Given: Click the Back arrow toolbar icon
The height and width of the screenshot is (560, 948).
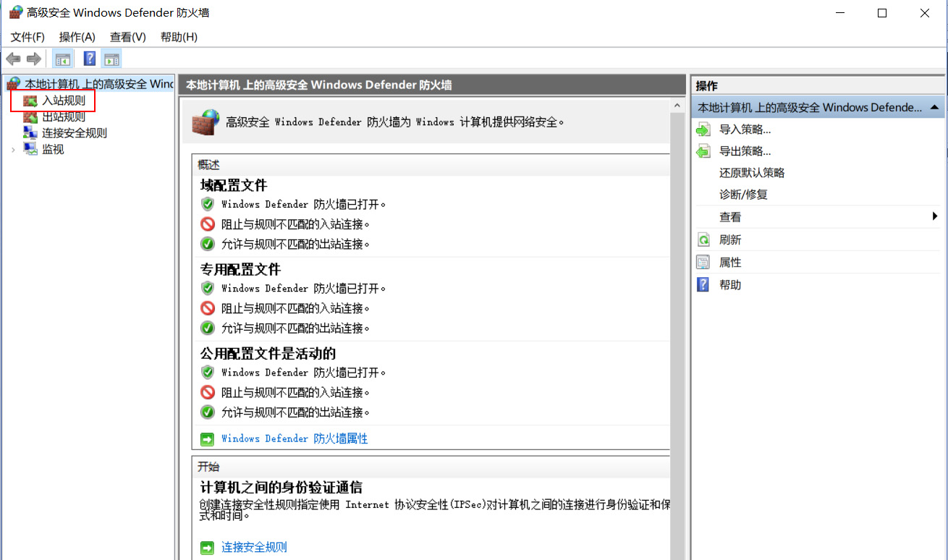Looking at the screenshot, I should [13, 59].
